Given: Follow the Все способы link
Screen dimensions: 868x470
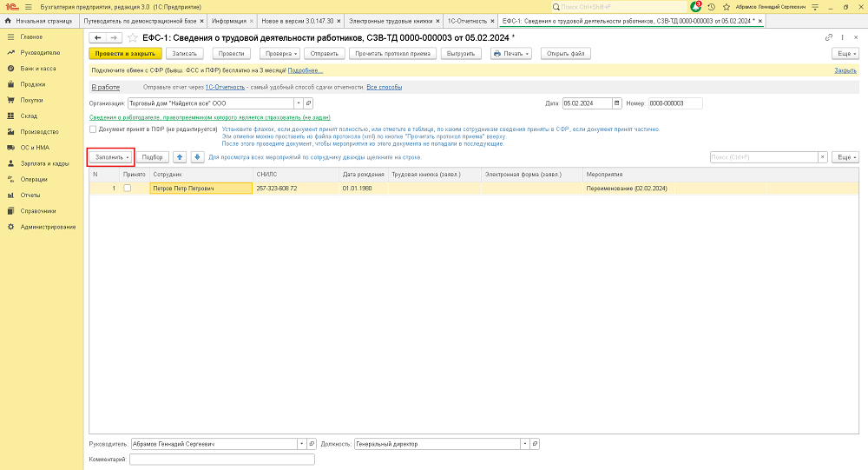Looking at the screenshot, I should pos(384,87).
